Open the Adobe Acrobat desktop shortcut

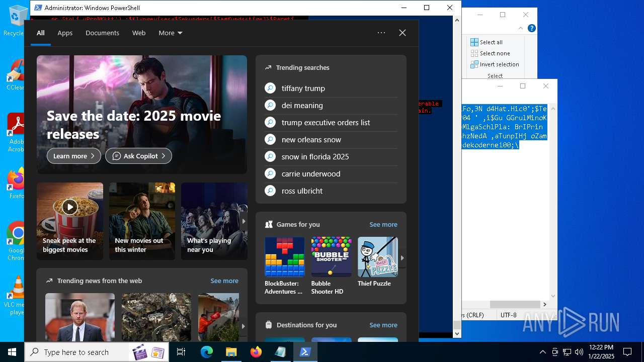(x=15, y=132)
